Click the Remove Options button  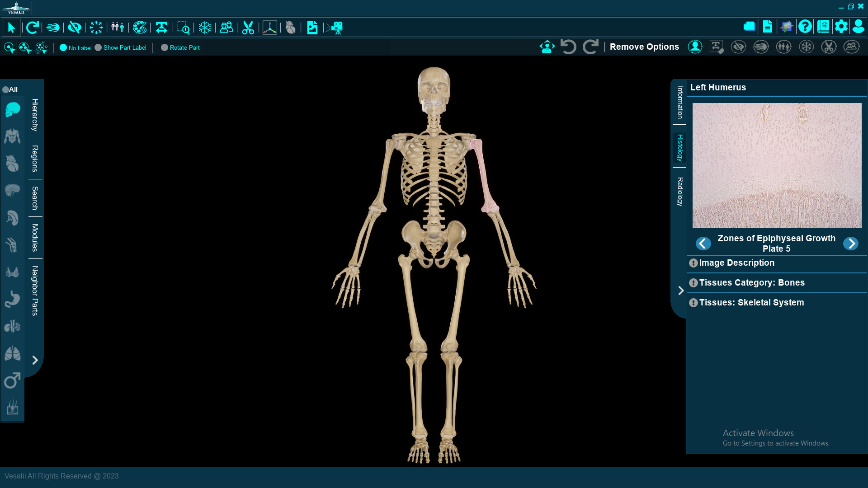point(644,47)
